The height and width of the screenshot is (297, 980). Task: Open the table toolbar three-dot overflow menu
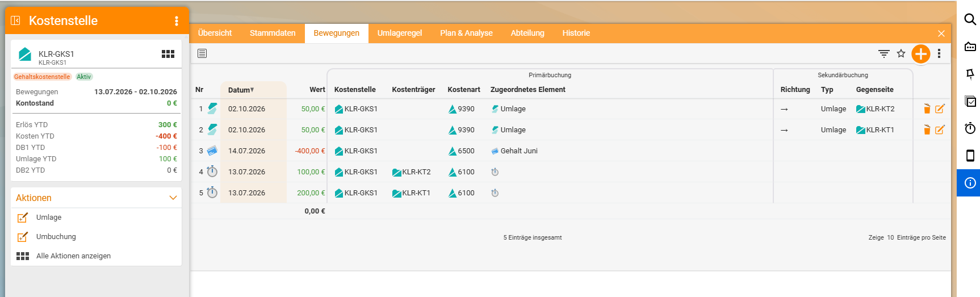click(939, 53)
